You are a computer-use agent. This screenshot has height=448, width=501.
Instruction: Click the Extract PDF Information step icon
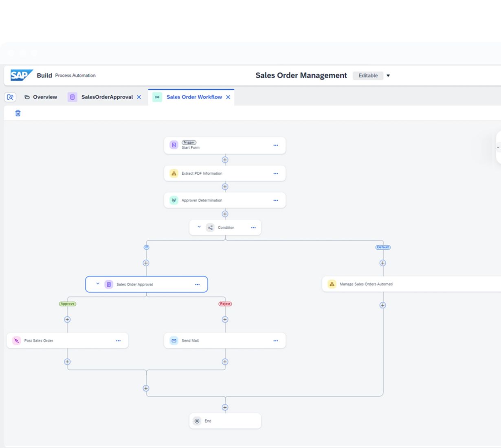(174, 173)
